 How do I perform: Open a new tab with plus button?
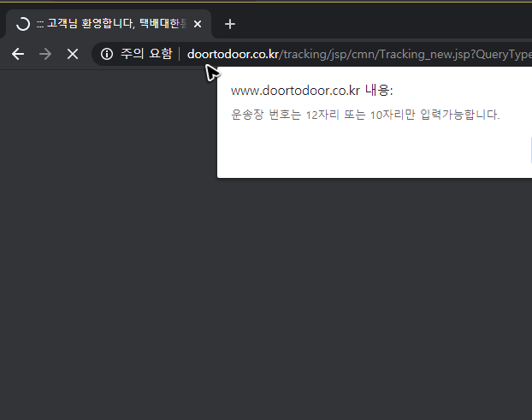click(230, 24)
